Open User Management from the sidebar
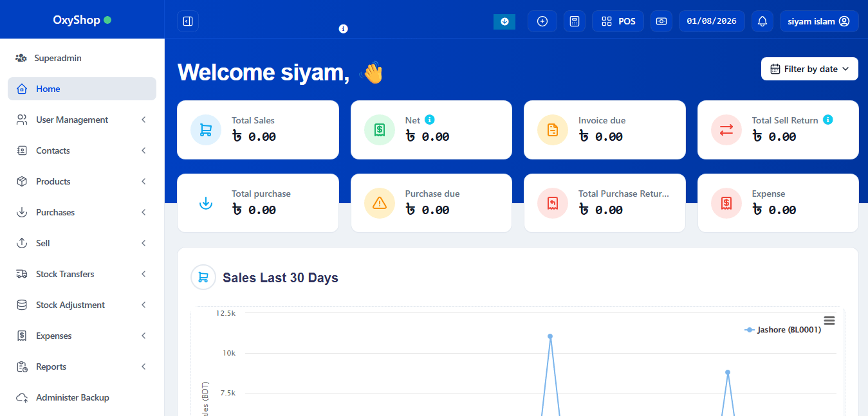This screenshot has width=868, height=416. (82, 119)
